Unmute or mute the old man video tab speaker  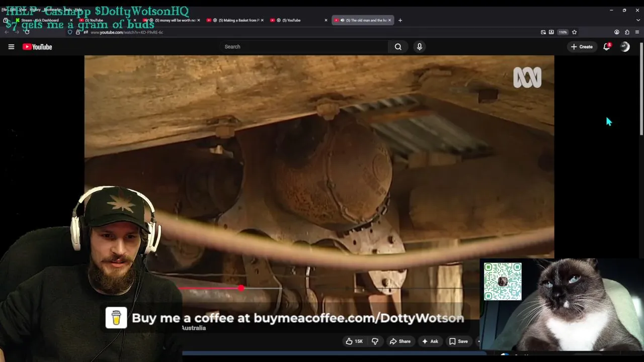[342, 20]
